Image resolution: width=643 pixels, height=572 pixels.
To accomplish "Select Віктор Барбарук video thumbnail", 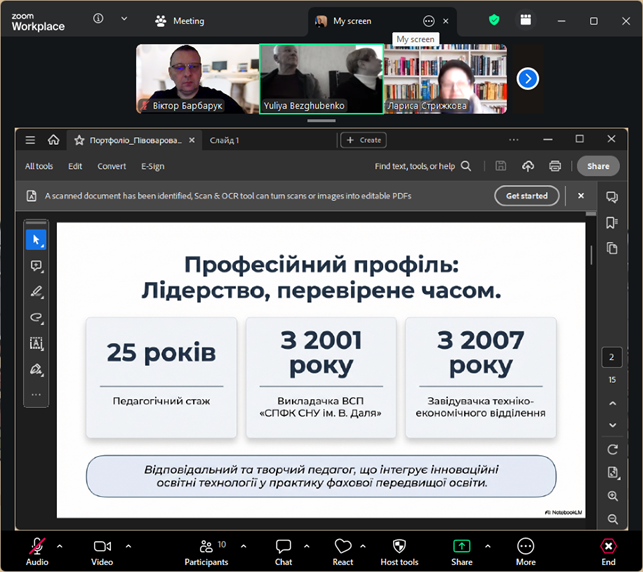I will point(198,79).
